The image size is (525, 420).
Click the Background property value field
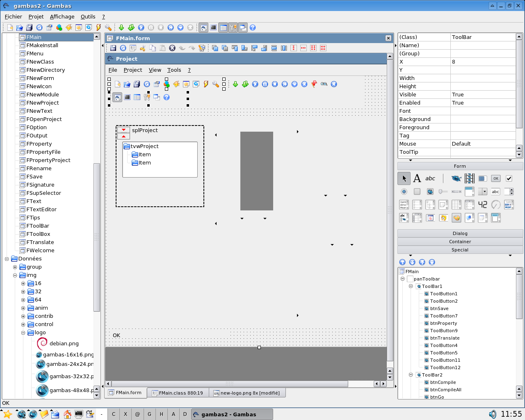click(483, 119)
